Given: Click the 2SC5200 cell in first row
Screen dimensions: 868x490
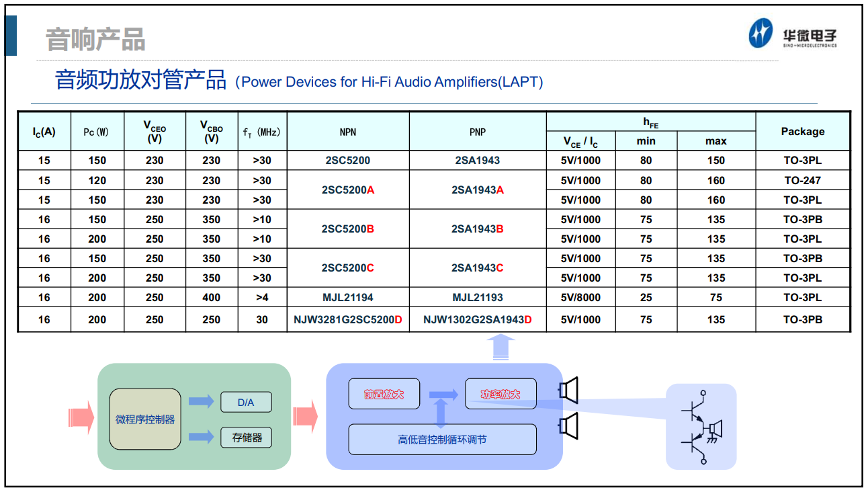Looking at the screenshot, I should click(348, 161).
